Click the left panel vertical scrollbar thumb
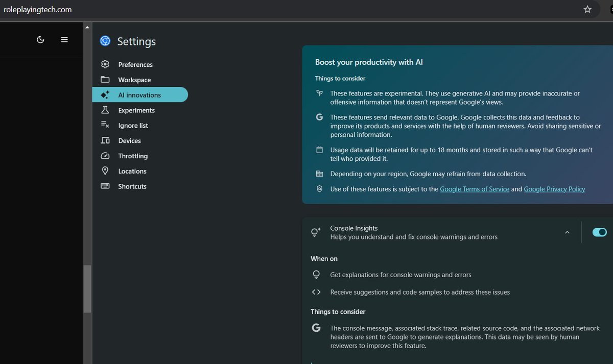The height and width of the screenshot is (364, 613). (x=87, y=289)
